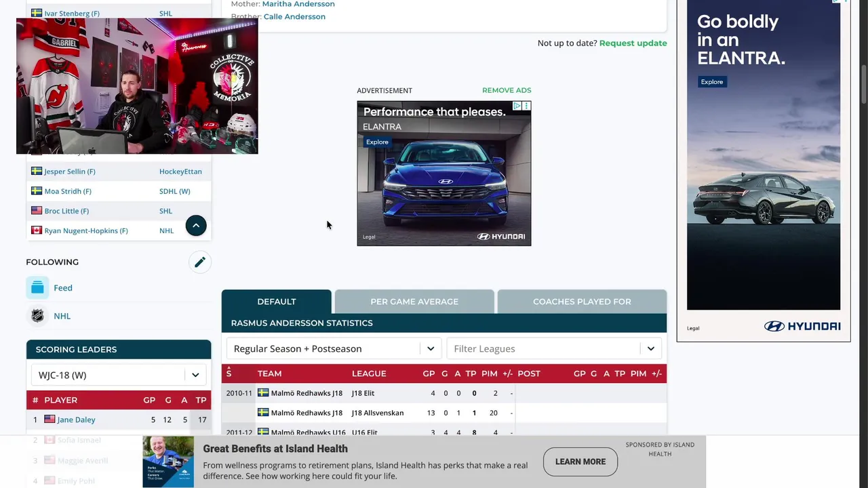The height and width of the screenshot is (488, 868).
Task: Click the Hyundai logo in the center ad
Action: click(x=501, y=237)
